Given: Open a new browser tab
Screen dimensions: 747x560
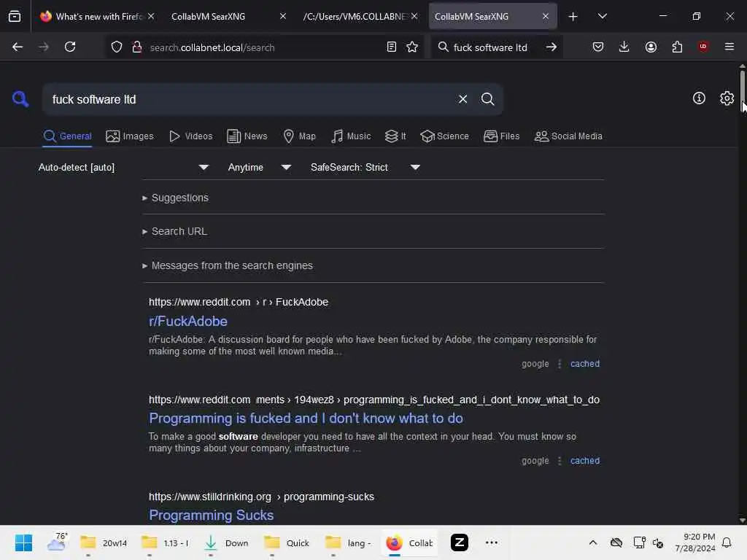Looking at the screenshot, I should pyautogui.click(x=573, y=17).
